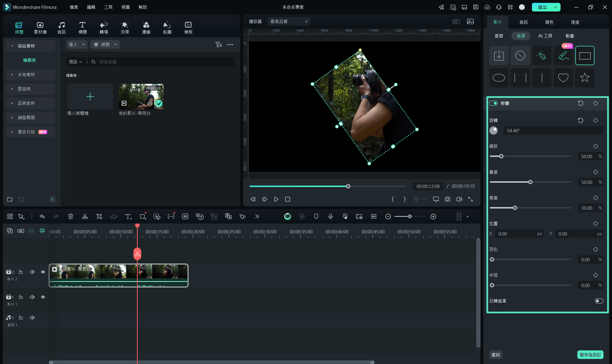The width and height of the screenshot is (612, 364).
Task: Click the 高度 height slider handle
Action: point(515,208)
